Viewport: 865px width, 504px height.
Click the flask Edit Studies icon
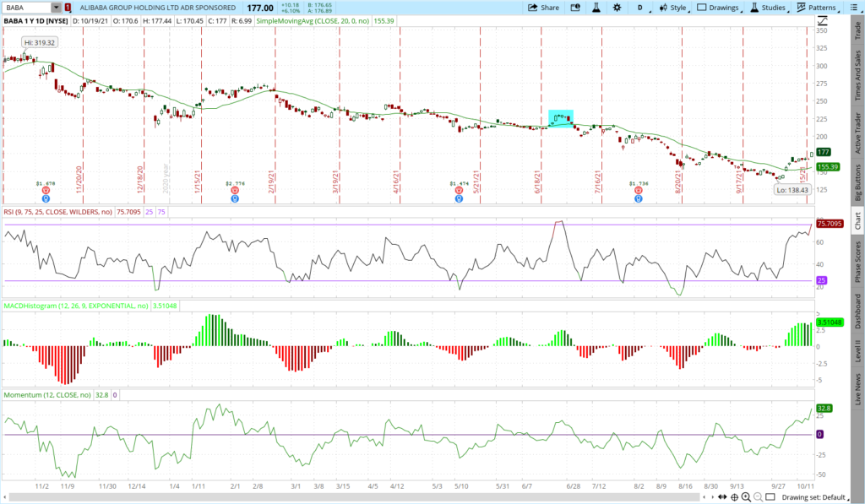(x=596, y=7)
